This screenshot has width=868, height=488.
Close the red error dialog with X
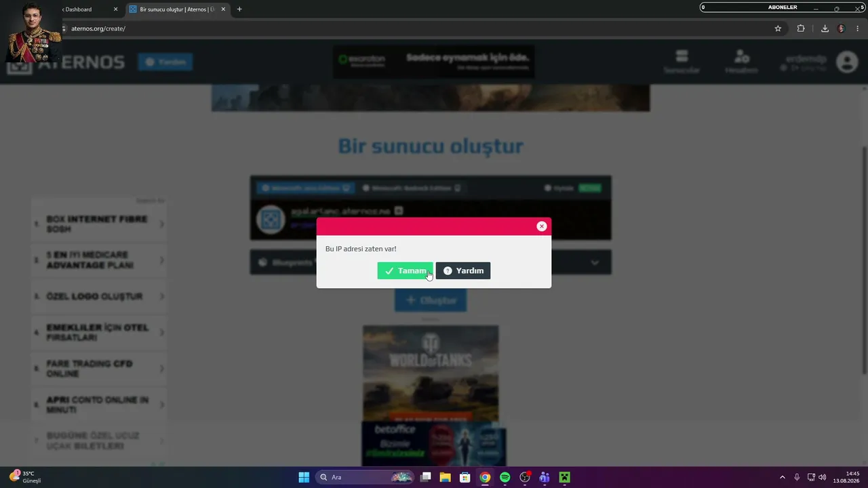(x=541, y=226)
